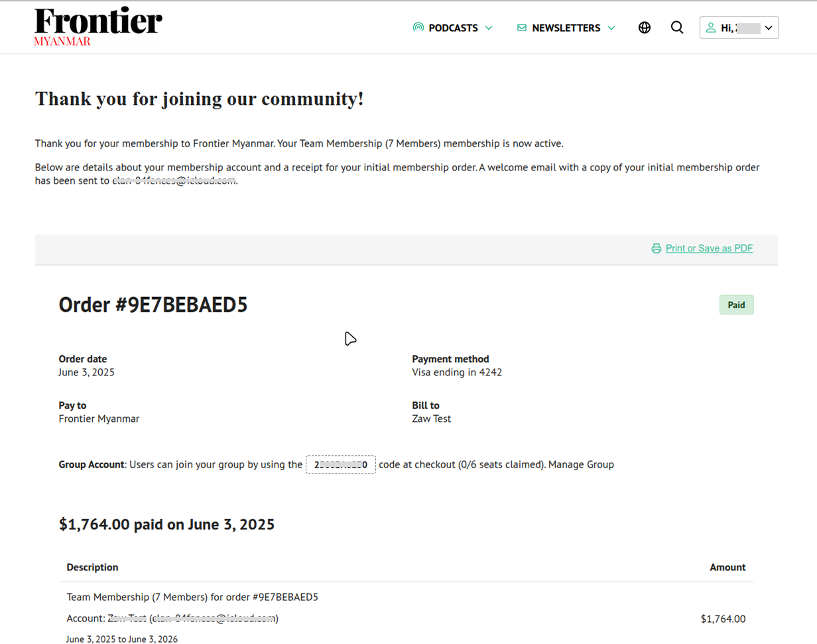Screen dimensions: 817x644
Task: Click the podcasts broadcast icon
Action: coord(418,28)
